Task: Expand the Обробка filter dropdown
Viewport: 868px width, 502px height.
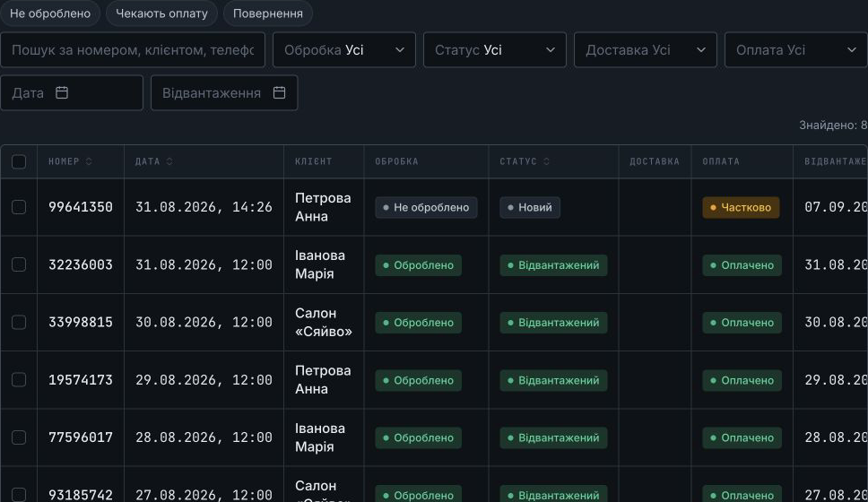Action: point(344,50)
